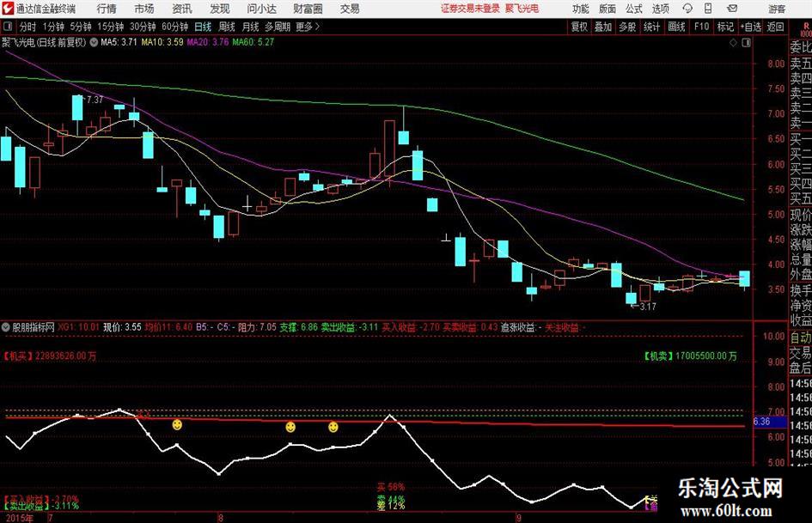The width and height of the screenshot is (812, 523).
Task: Switch to 月线 monthly tab
Action: (x=250, y=27)
